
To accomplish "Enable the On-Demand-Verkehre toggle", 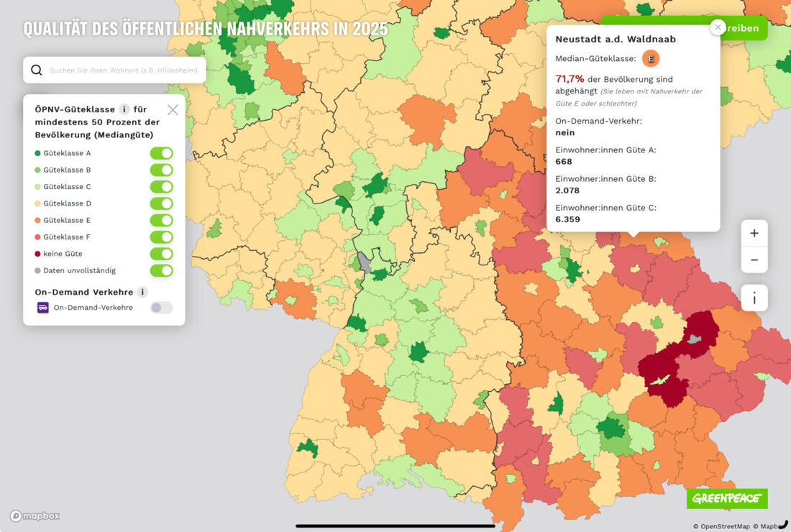I will tap(161, 307).
